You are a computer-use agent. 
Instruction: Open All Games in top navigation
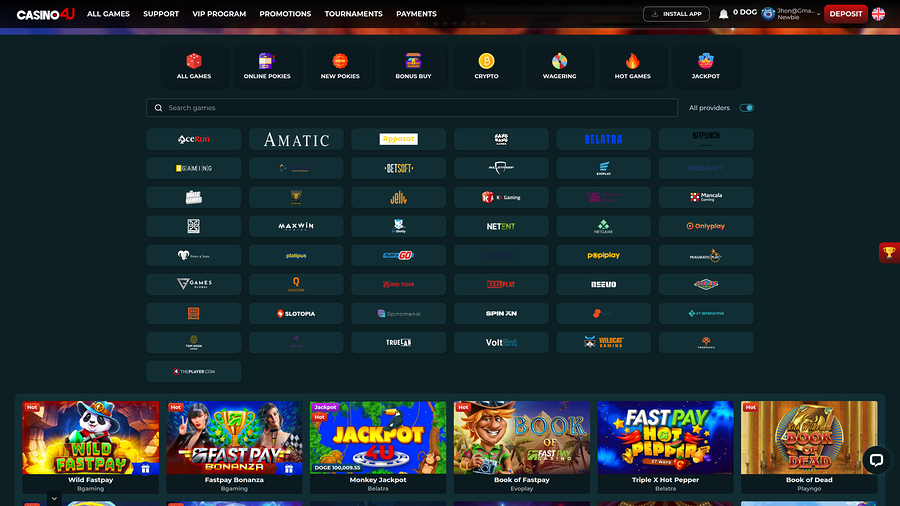click(x=108, y=14)
